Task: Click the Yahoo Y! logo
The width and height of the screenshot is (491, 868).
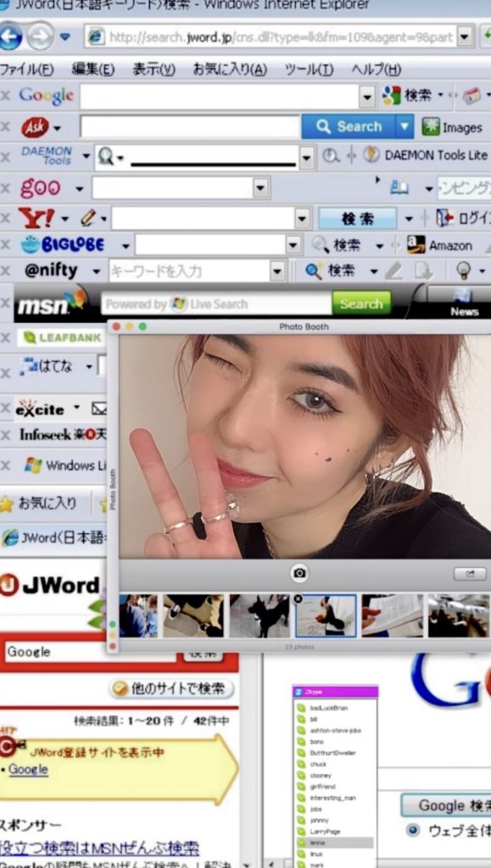Action: pos(36,218)
